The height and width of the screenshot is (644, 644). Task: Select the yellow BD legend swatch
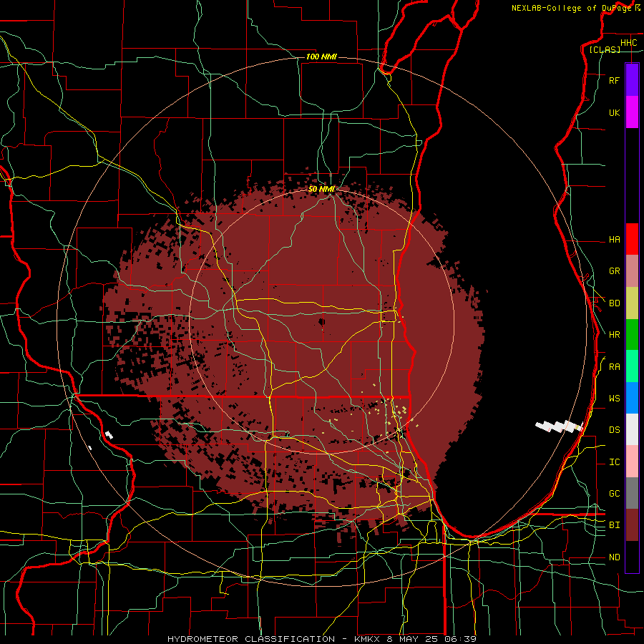coord(632,303)
